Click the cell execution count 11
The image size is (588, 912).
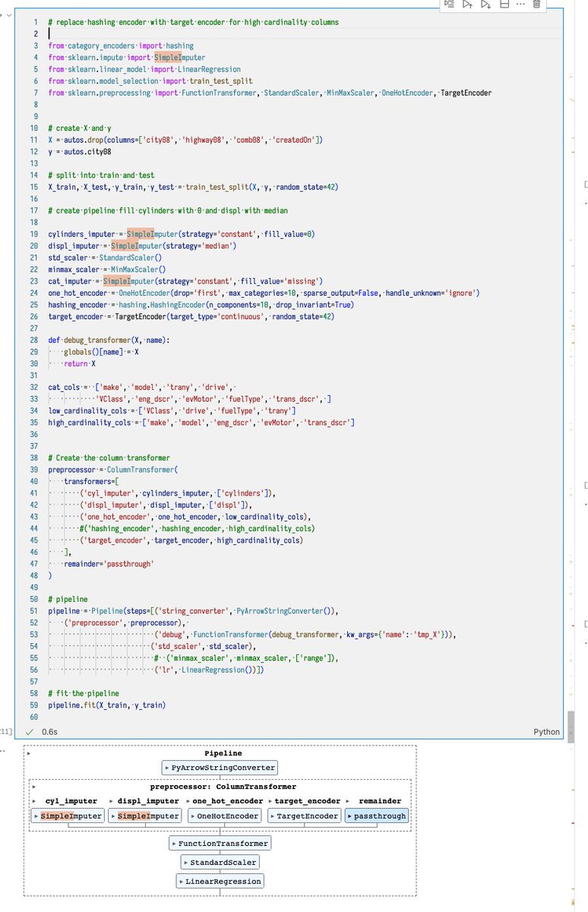click(x=5, y=732)
